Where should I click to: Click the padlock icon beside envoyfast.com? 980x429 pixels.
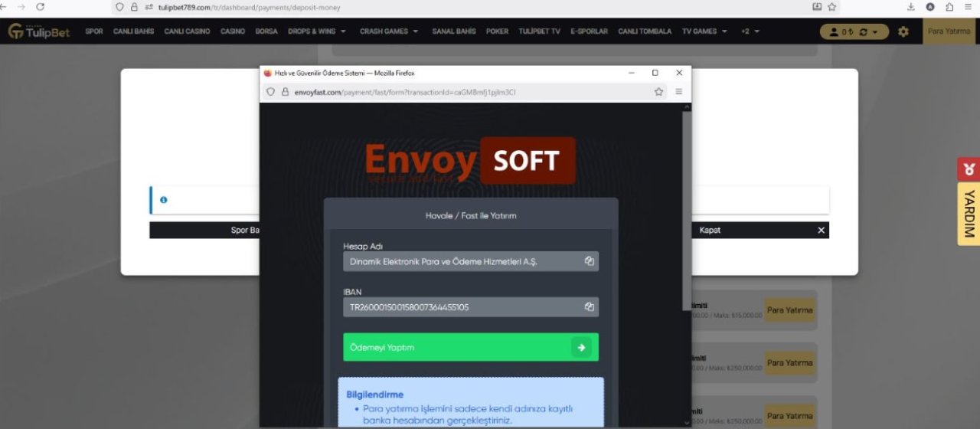tap(286, 92)
